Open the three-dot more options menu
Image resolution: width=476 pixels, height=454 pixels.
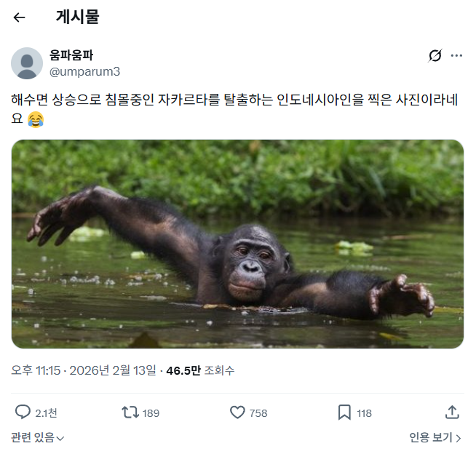click(x=457, y=56)
